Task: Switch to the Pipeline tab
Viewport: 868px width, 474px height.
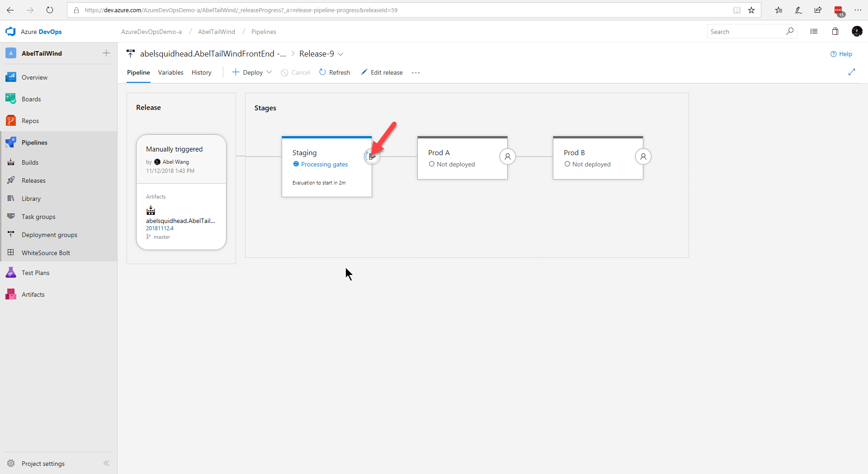Action: pyautogui.click(x=138, y=72)
